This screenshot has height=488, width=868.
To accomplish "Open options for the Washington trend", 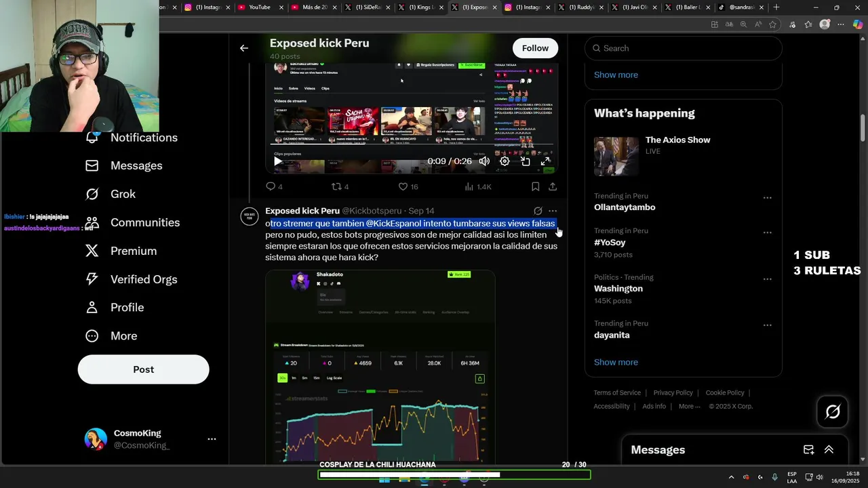I will point(767,279).
